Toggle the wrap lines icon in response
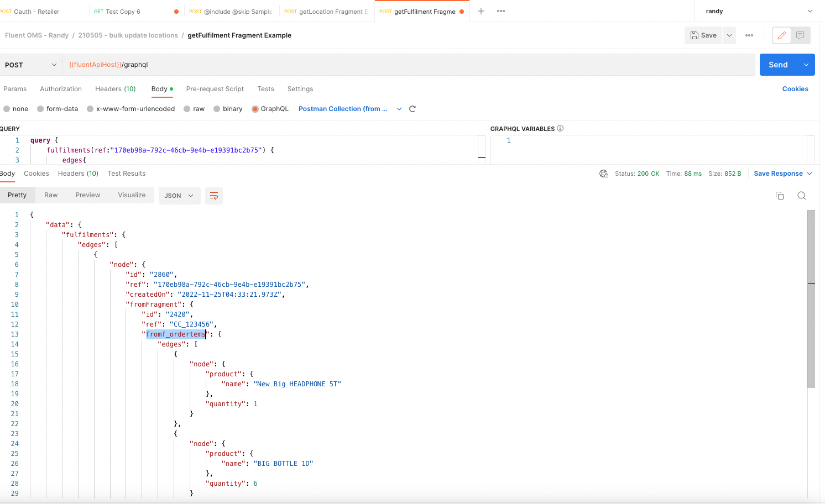Screen dimensions: 825x504 click(214, 196)
